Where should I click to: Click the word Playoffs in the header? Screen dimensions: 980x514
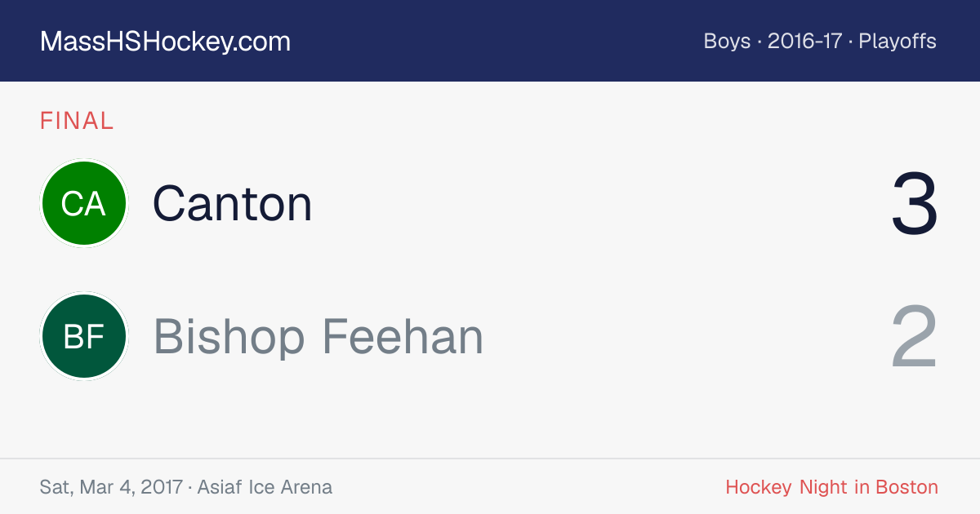898,42
